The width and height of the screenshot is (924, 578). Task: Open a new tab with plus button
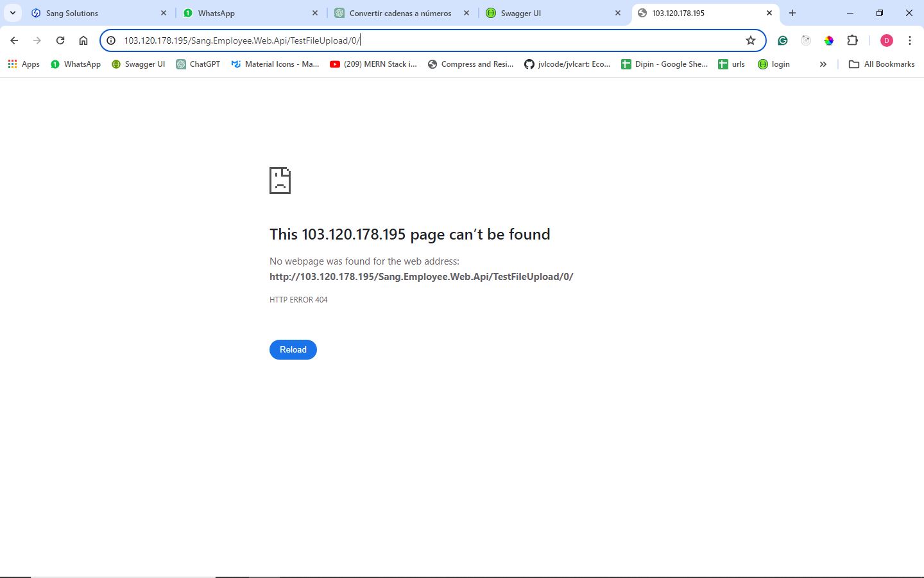[792, 13]
